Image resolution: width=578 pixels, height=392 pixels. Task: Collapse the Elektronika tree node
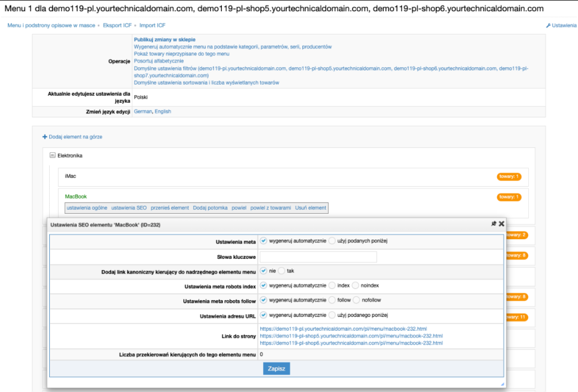(52, 155)
